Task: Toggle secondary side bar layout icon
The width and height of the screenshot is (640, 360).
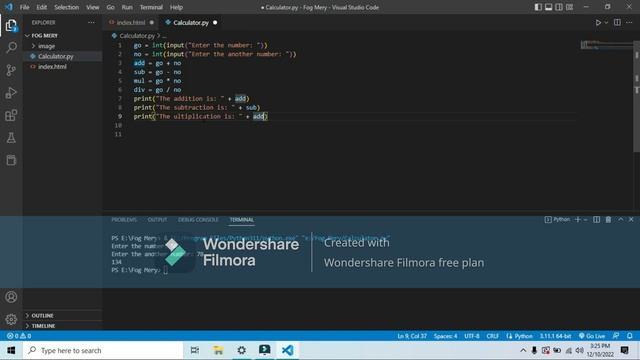Action: 559,7
